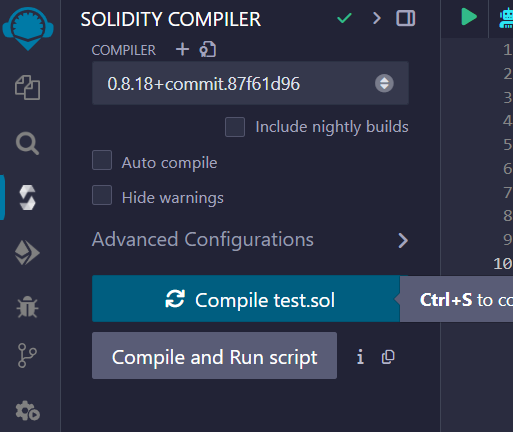
Task: Click the green run script play icon
Action: click(x=469, y=17)
